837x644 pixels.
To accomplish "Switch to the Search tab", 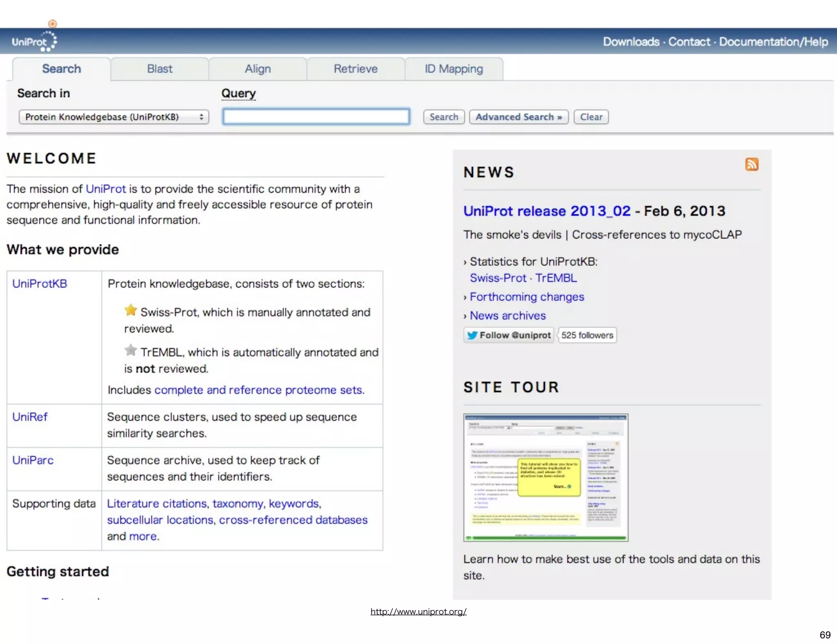I will point(61,69).
